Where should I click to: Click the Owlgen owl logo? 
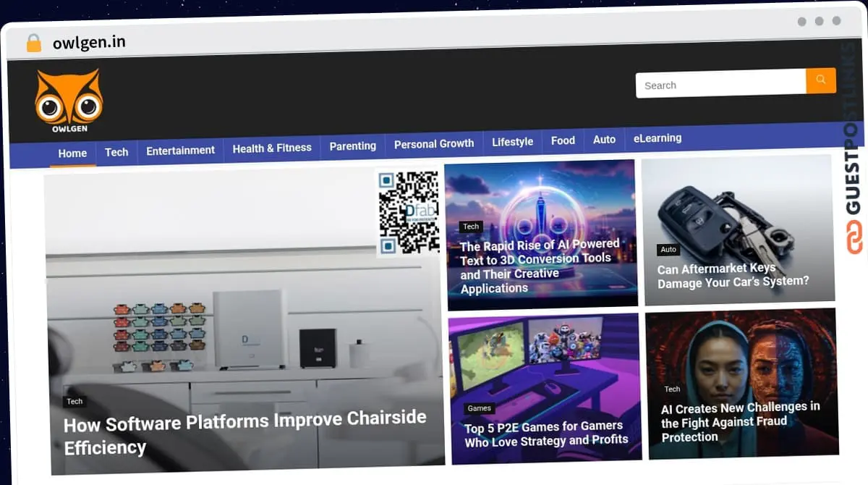[69, 101]
